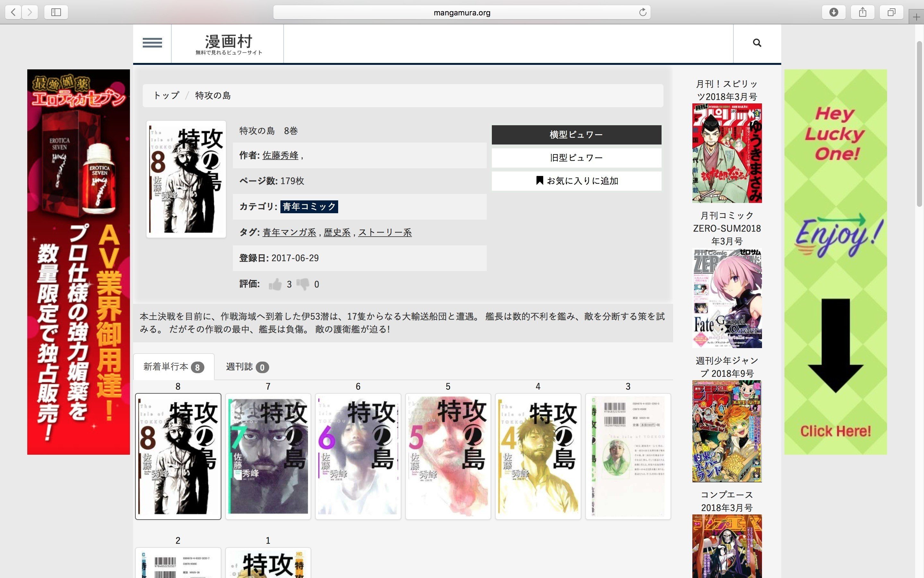Open volume 7 cover thumbnail
Screen dimensions: 924x578
pos(268,456)
